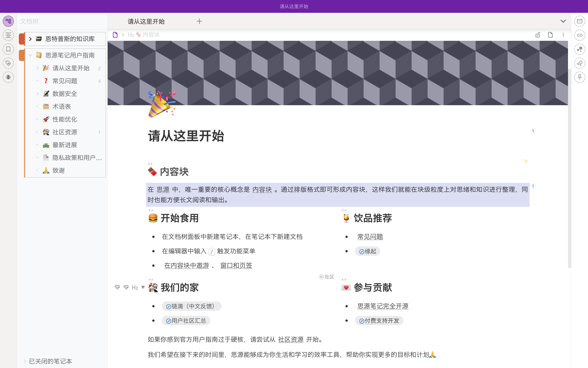Expand the 已关闭的笔记本 section
The width and height of the screenshot is (588, 368).
[25, 361]
